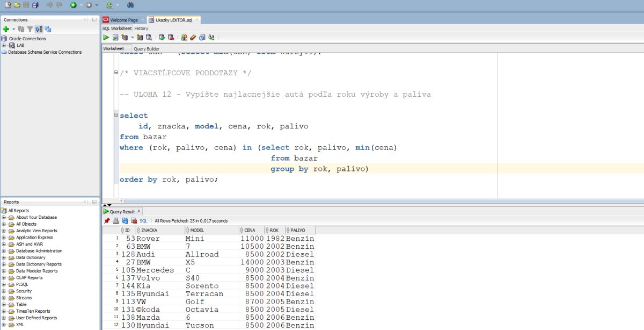Expand the LAB connection node
The height and width of the screenshot is (330, 644).
pyautogui.click(x=4, y=45)
